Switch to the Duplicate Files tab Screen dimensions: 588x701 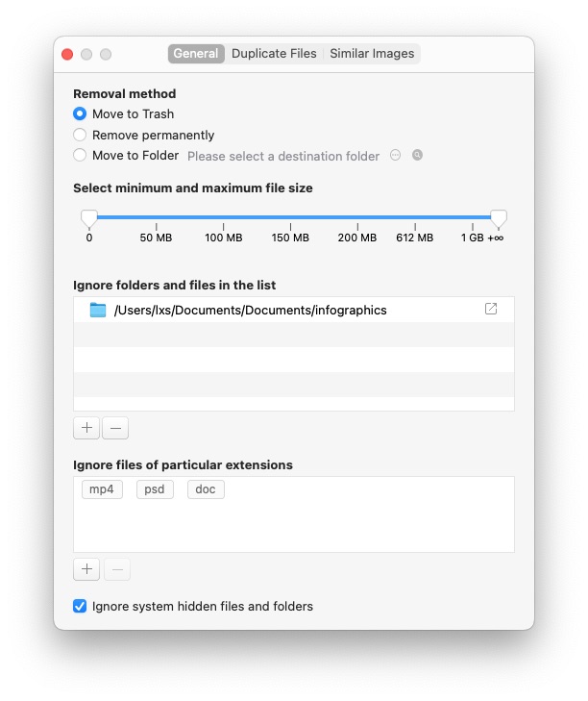tap(274, 54)
